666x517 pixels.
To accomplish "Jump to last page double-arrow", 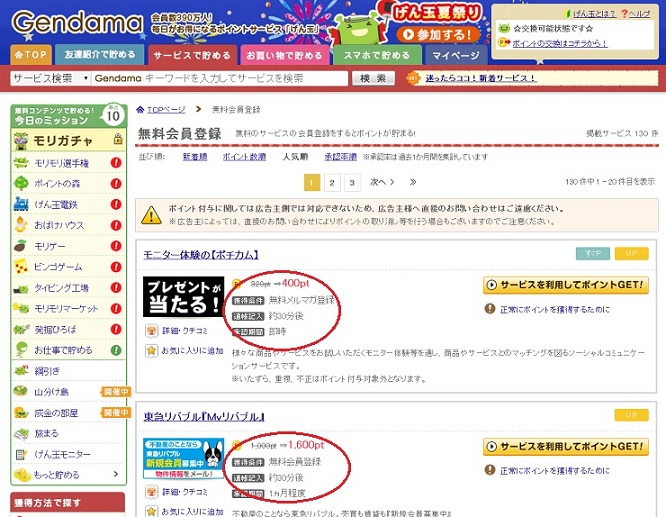I will (x=413, y=182).
